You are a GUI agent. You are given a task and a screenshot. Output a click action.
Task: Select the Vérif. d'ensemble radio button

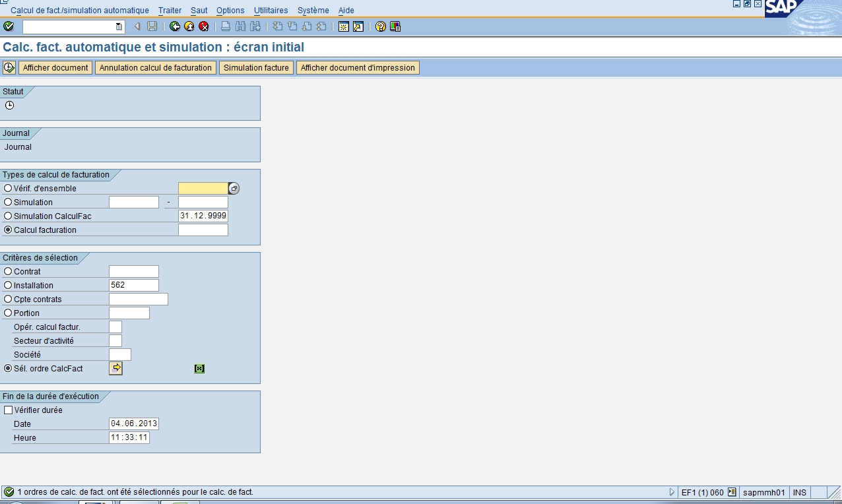(x=8, y=188)
